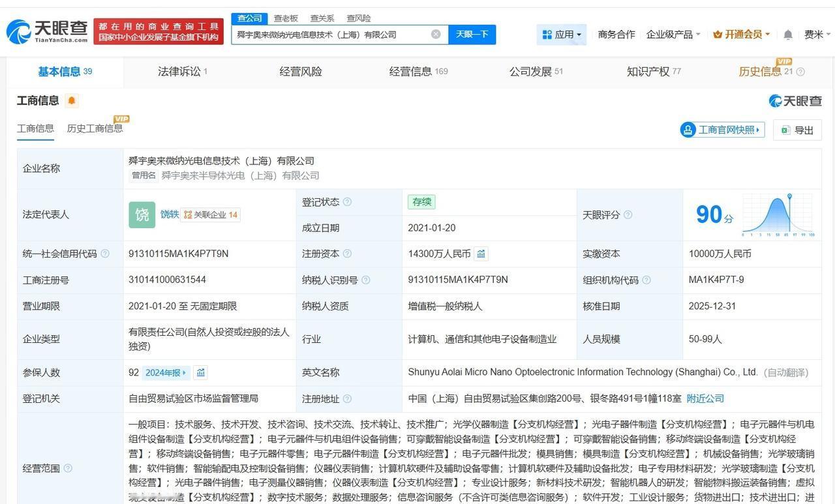Switch to the 法律诉讼 tab

pyautogui.click(x=182, y=72)
